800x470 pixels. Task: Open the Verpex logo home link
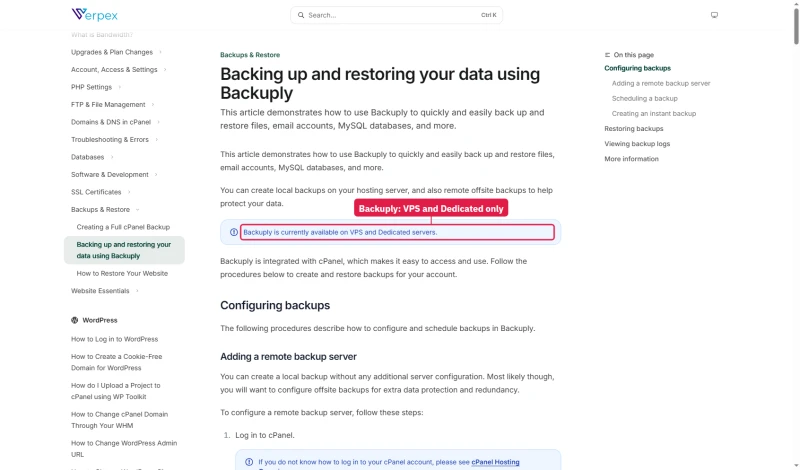click(x=94, y=14)
